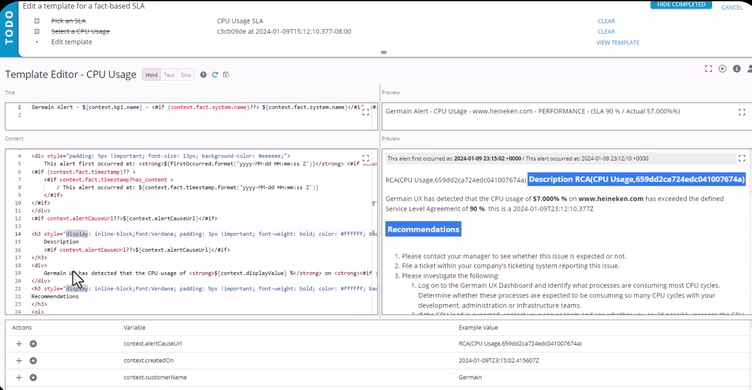The width and height of the screenshot is (752, 390).
Task: Toggle the Pick an SLA completed checkbox
Action: [x=37, y=21]
